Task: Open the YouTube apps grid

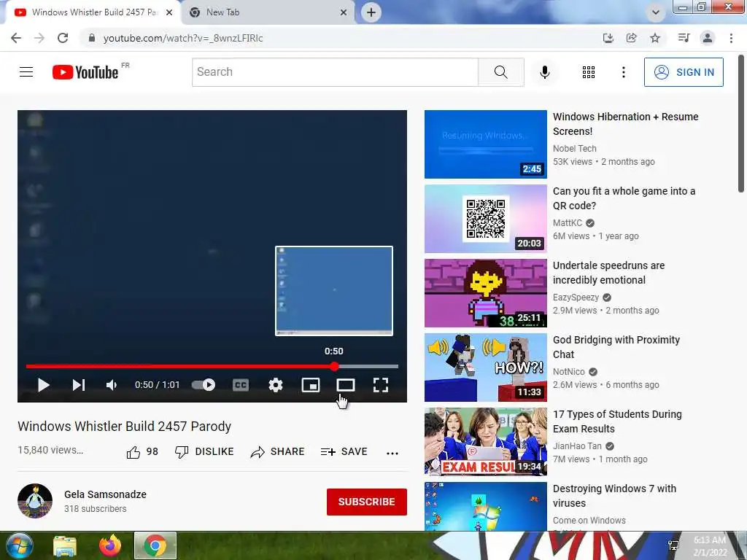Action: pos(589,72)
